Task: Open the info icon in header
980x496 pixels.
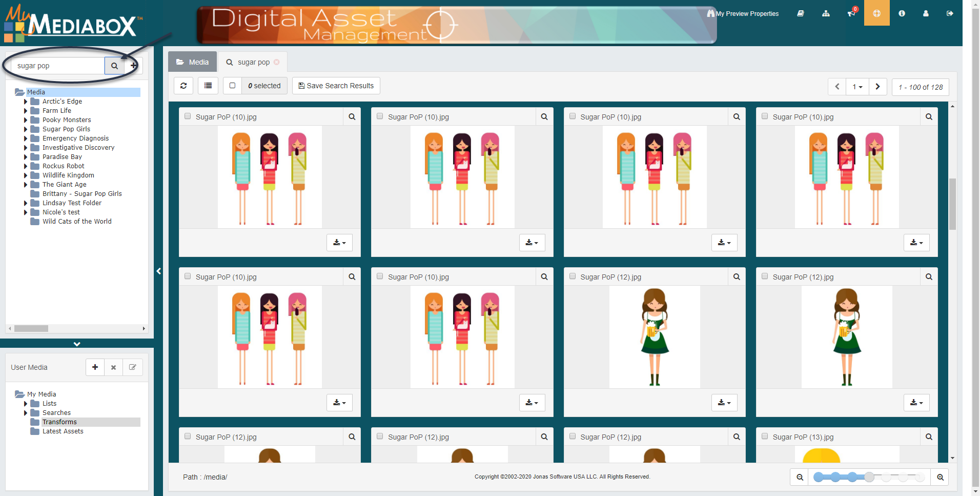Action: (902, 13)
